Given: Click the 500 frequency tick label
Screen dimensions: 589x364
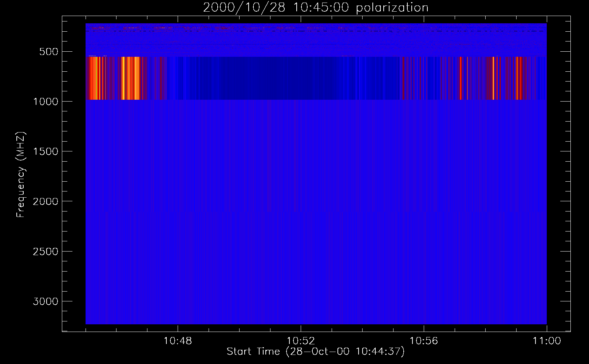Looking at the screenshot, I should pyautogui.click(x=49, y=52).
